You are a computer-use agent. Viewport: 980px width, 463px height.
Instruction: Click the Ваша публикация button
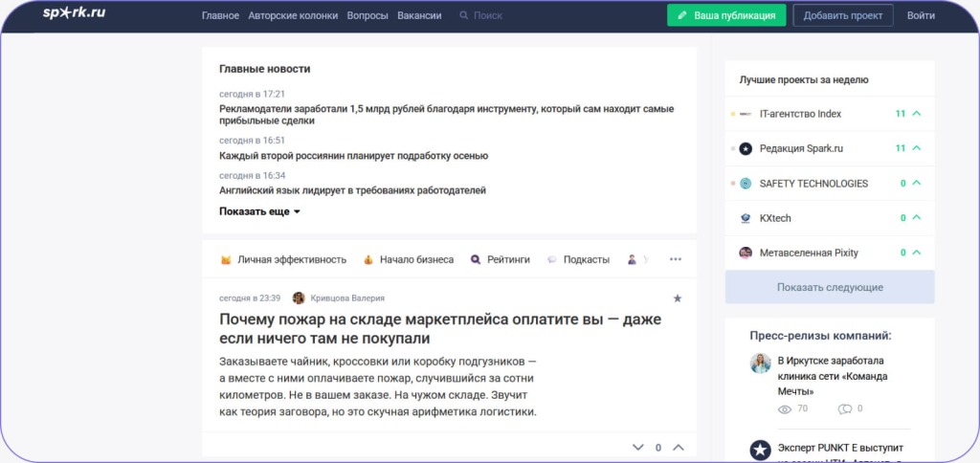click(726, 15)
